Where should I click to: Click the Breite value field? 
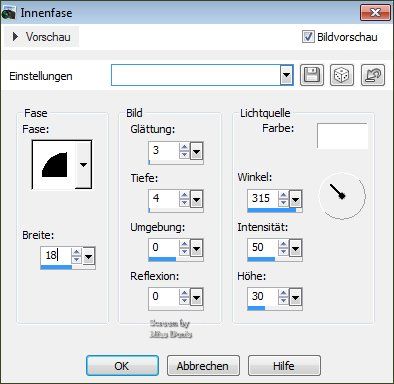pyautogui.click(x=55, y=256)
